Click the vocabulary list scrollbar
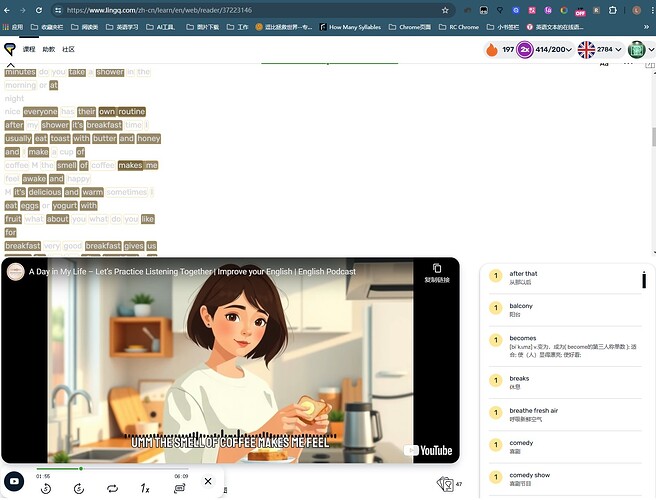656x500 pixels. [644, 279]
